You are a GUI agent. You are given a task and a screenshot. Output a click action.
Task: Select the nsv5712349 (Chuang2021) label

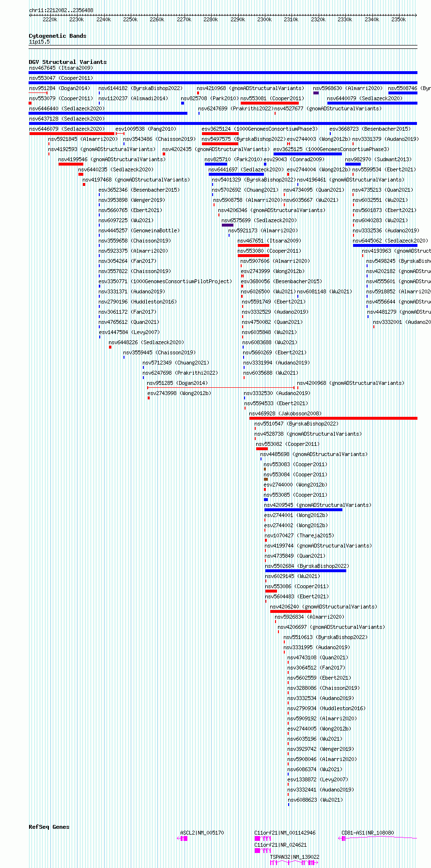[176, 363]
